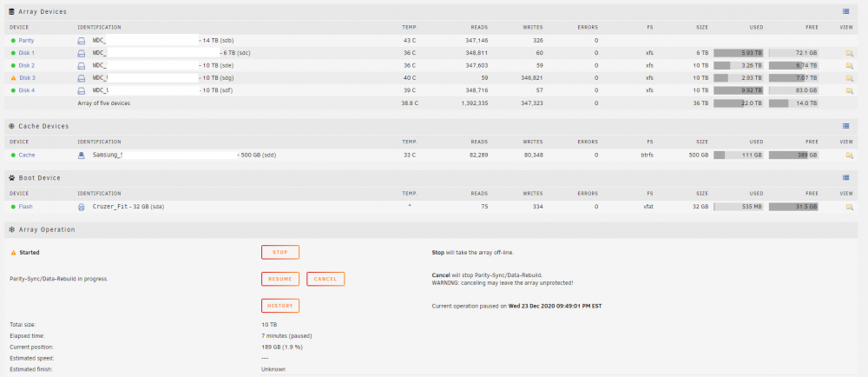Click Disk 4 used space bar 9.92 TB
The width and height of the screenshot is (868, 377).
pyautogui.click(x=739, y=90)
